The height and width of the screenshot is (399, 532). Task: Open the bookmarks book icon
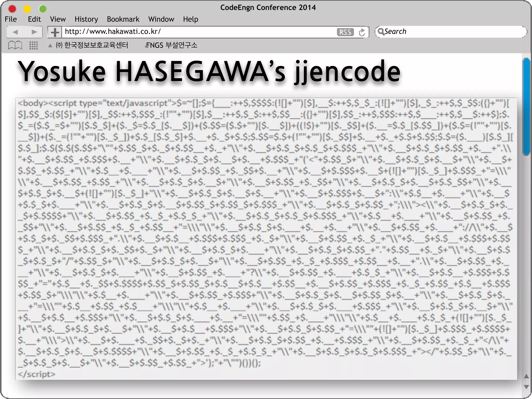pos(15,45)
